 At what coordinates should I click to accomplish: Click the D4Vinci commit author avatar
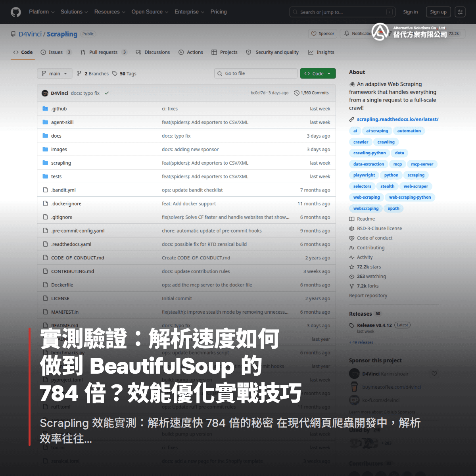pos(45,93)
